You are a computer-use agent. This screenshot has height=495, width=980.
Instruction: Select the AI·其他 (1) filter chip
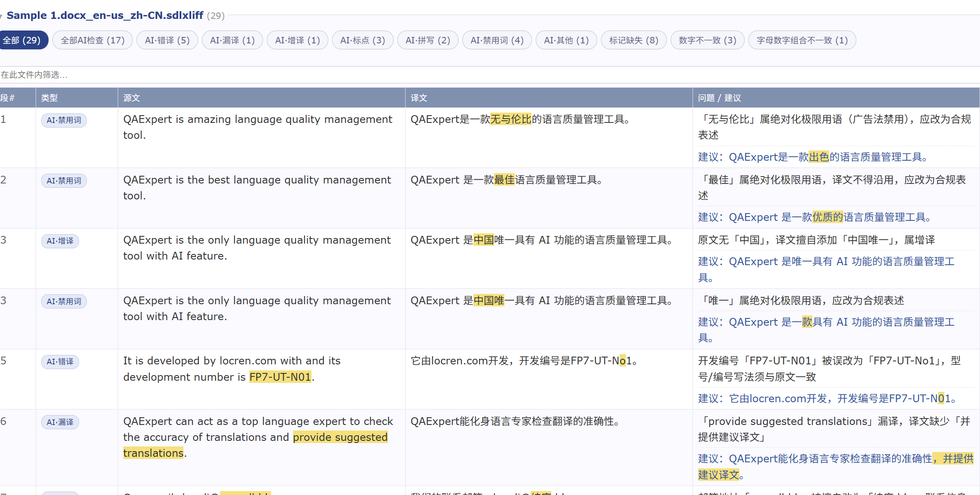tap(566, 40)
